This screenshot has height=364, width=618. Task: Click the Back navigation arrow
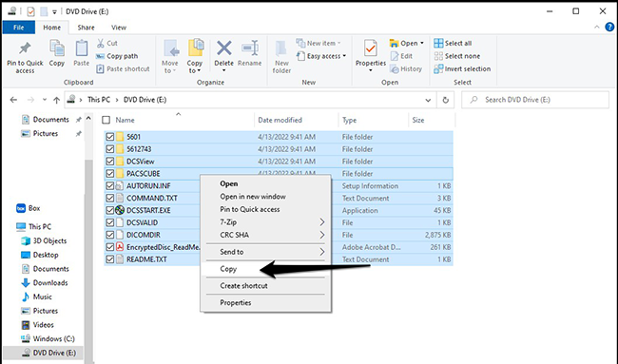coord(13,100)
